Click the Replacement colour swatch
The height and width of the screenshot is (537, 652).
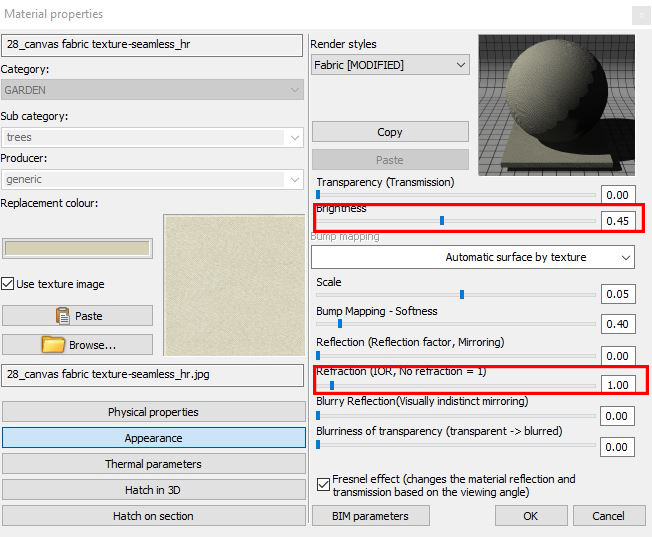coord(77,248)
